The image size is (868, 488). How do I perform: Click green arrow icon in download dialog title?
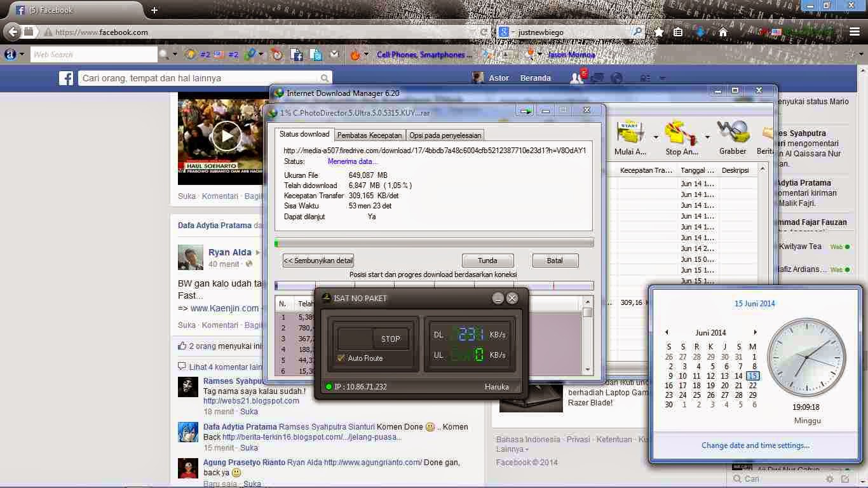point(526,111)
